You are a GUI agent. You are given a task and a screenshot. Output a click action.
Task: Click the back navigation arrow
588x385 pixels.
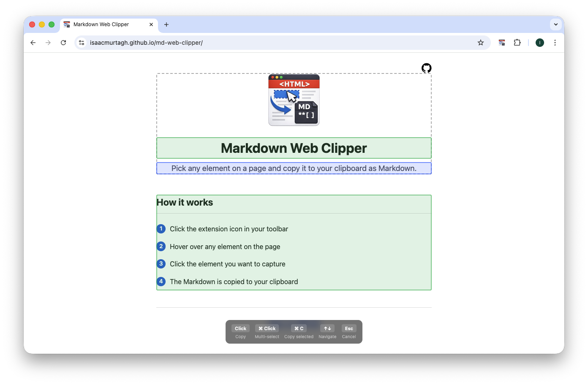[33, 42]
